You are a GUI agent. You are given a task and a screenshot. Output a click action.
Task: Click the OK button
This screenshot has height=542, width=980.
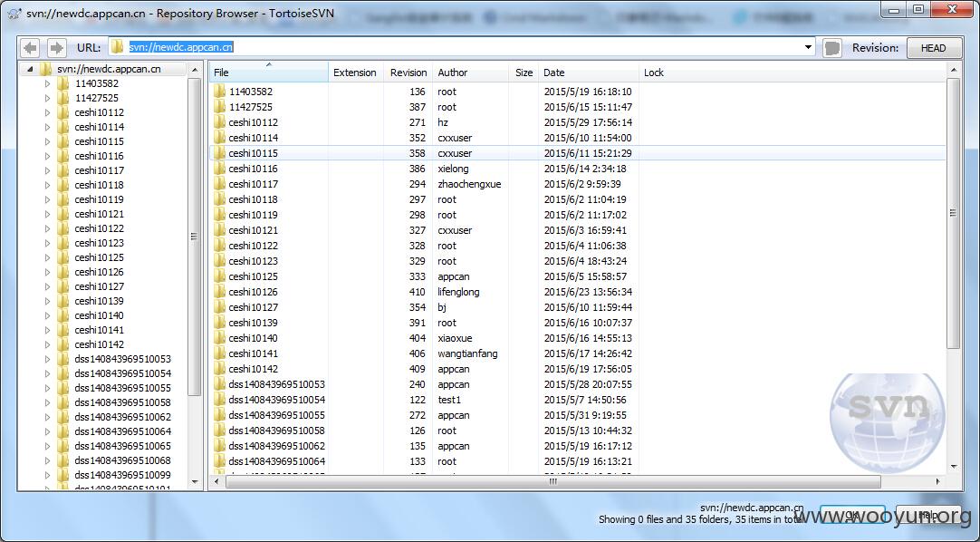(852, 515)
